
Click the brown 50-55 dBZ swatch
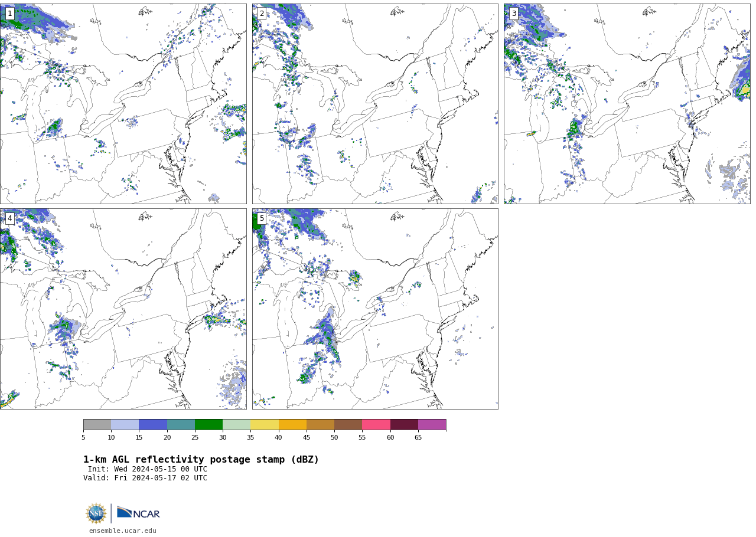(x=348, y=425)
